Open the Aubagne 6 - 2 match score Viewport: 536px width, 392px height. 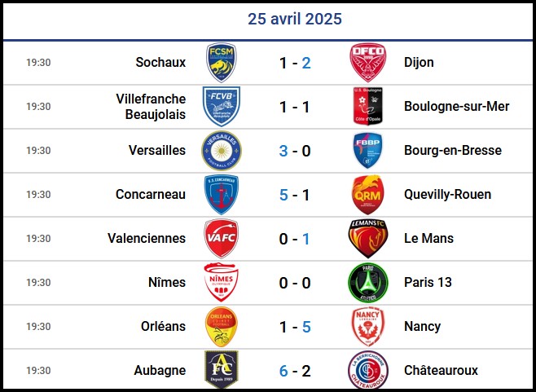pos(294,370)
